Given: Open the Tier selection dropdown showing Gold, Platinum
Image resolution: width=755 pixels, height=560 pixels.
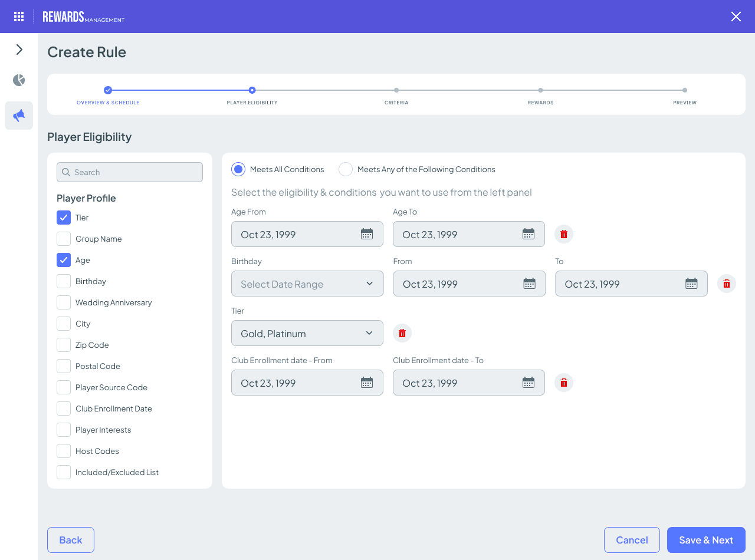Looking at the screenshot, I should tap(307, 333).
